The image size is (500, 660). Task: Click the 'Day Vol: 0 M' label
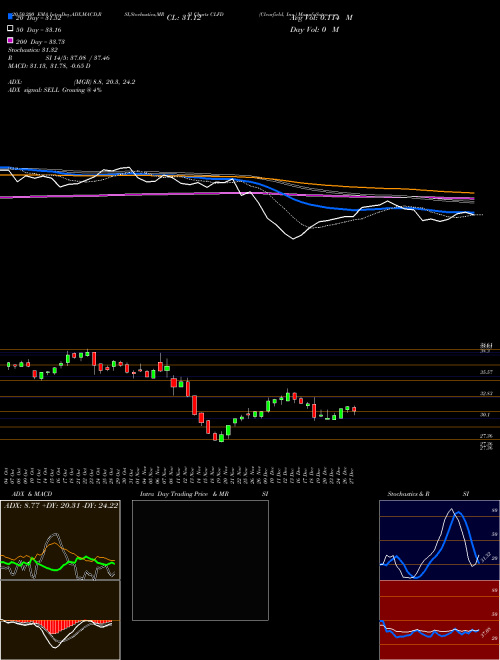[x=314, y=29]
